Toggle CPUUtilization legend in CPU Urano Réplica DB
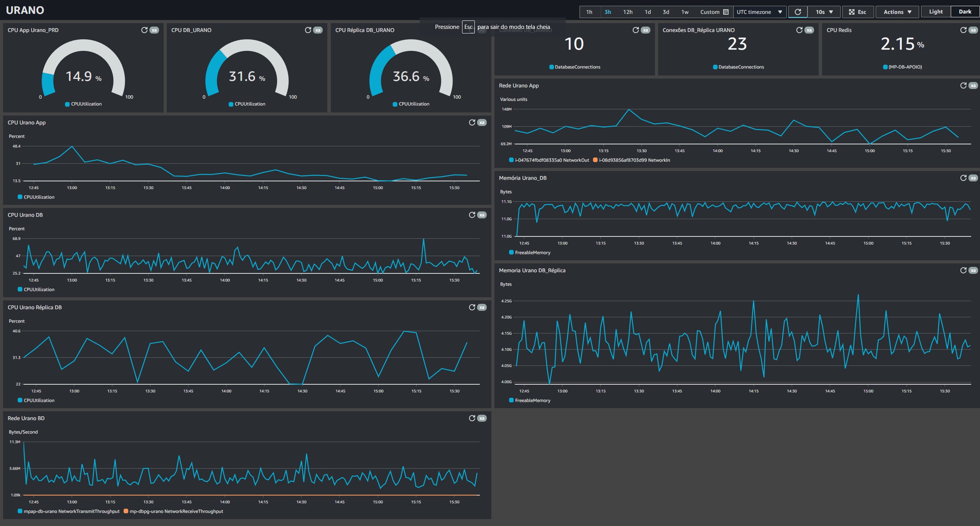 36,400
